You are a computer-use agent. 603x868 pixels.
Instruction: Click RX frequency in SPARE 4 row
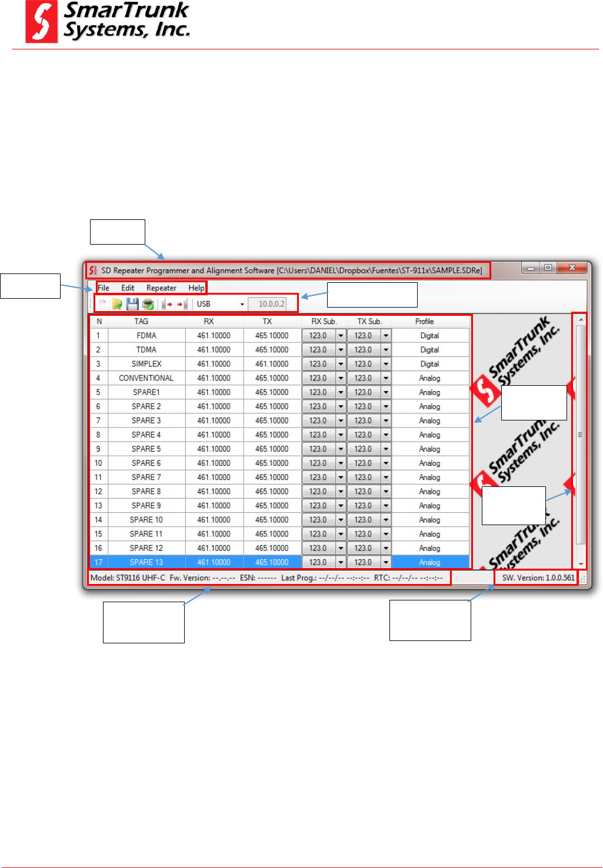[214, 435]
